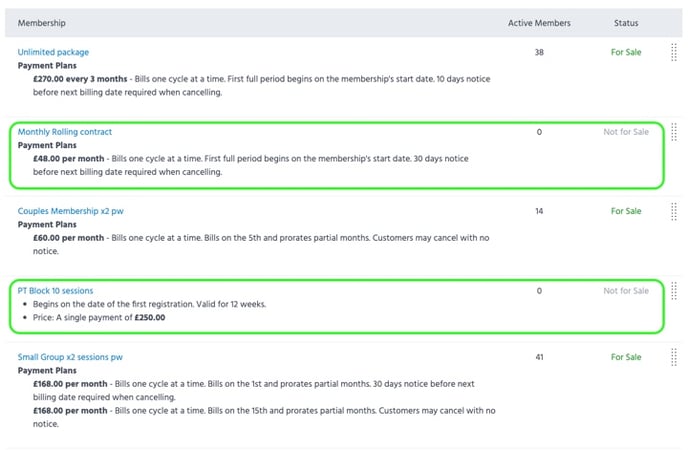Open Couples Membership x2 pw link

pos(70,212)
